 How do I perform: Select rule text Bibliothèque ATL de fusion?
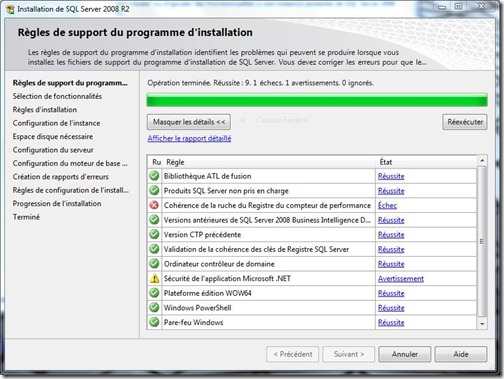[x=207, y=176]
